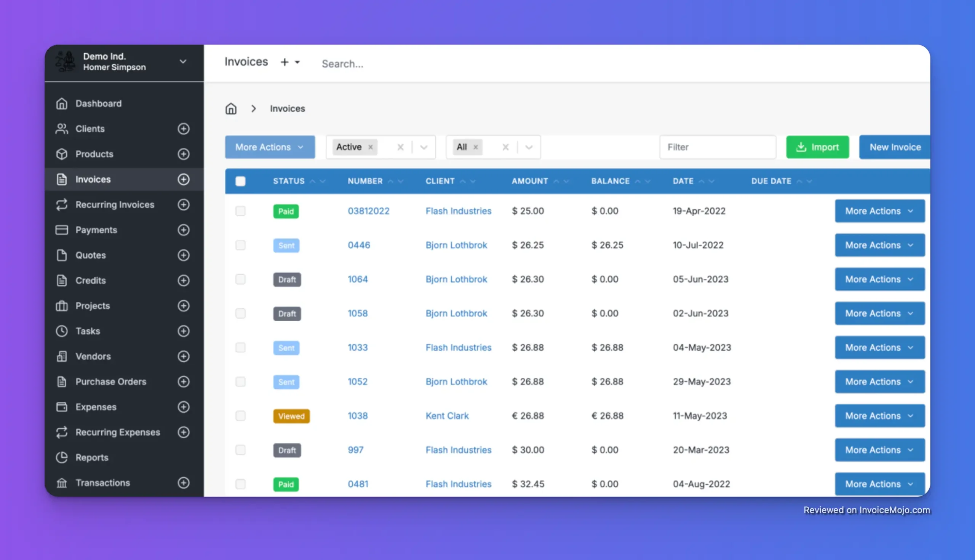Remove the Active filter tag
975x560 pixels.
point(371,147)
